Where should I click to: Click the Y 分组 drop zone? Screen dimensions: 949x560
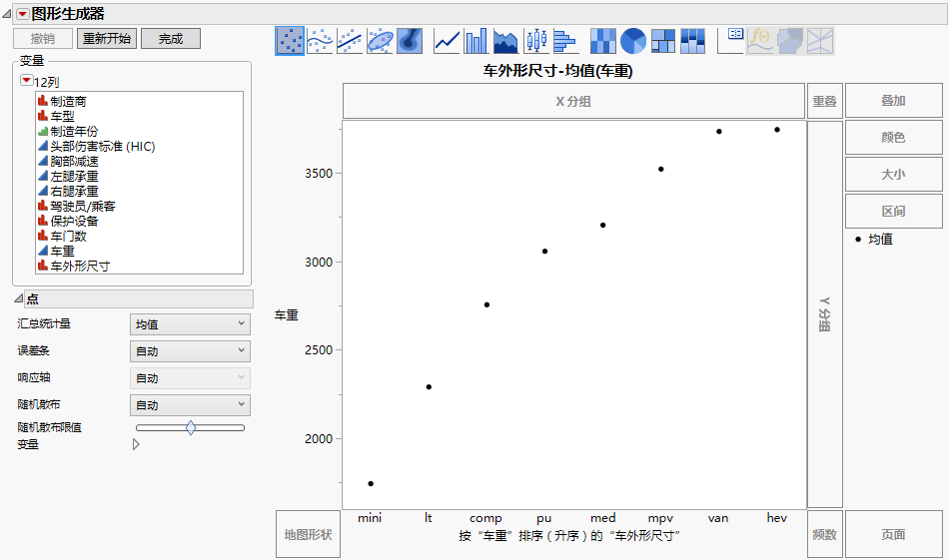825,314
